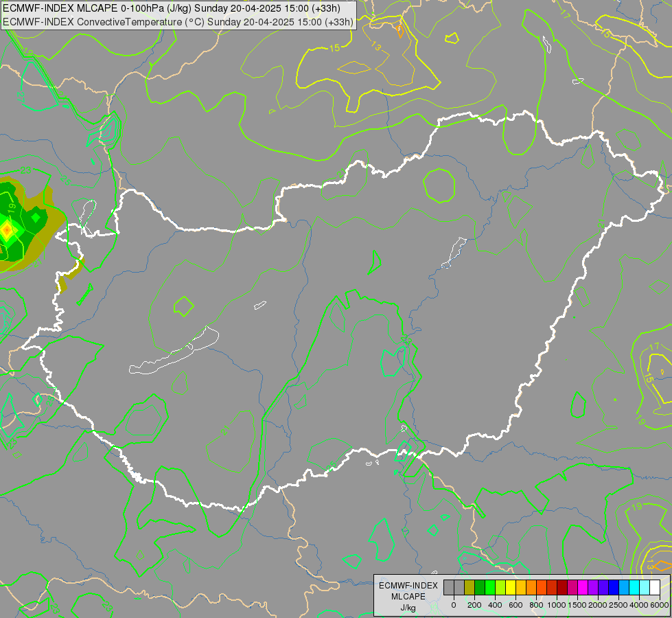Click the '0' legend tick label

(454, 605)
